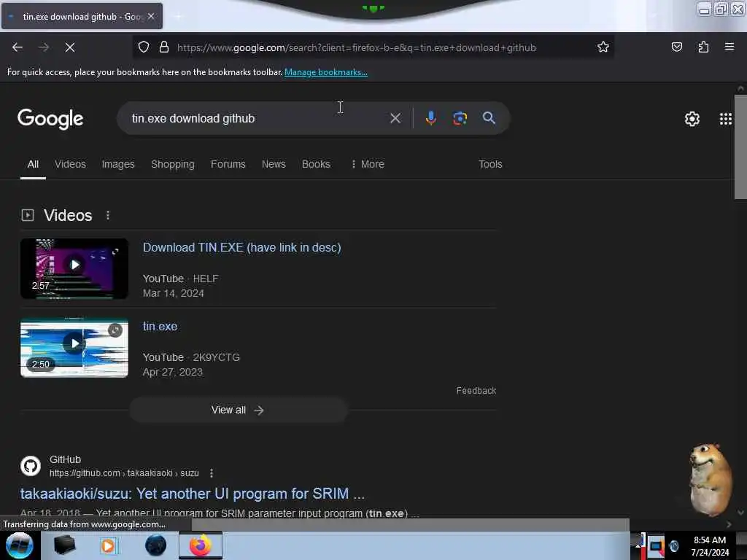Switch to Books results tab

tap(316, 164)
